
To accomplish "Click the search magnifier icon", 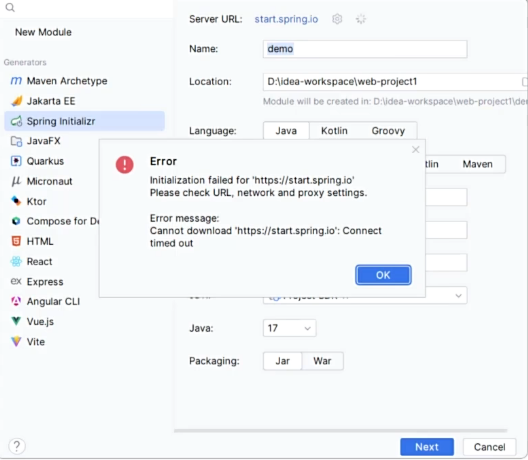I will (10, 7).
